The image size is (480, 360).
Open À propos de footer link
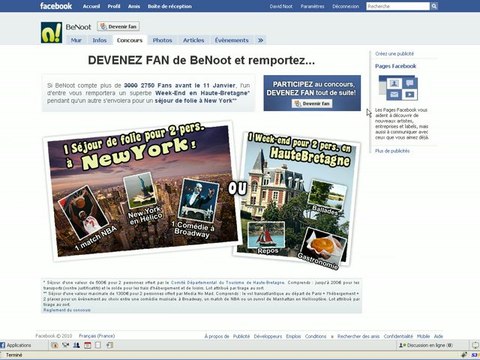[217, 336]
